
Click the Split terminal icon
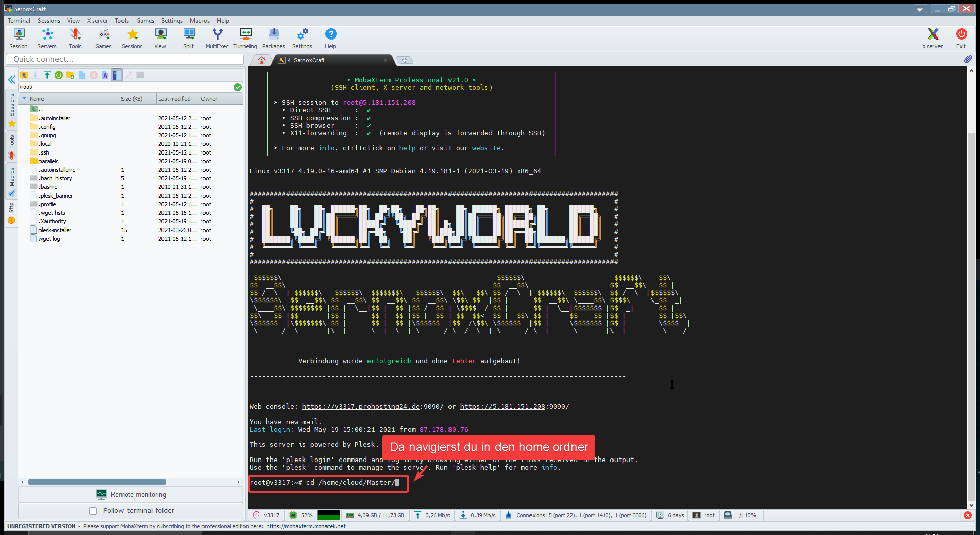(x=188, y=39)
